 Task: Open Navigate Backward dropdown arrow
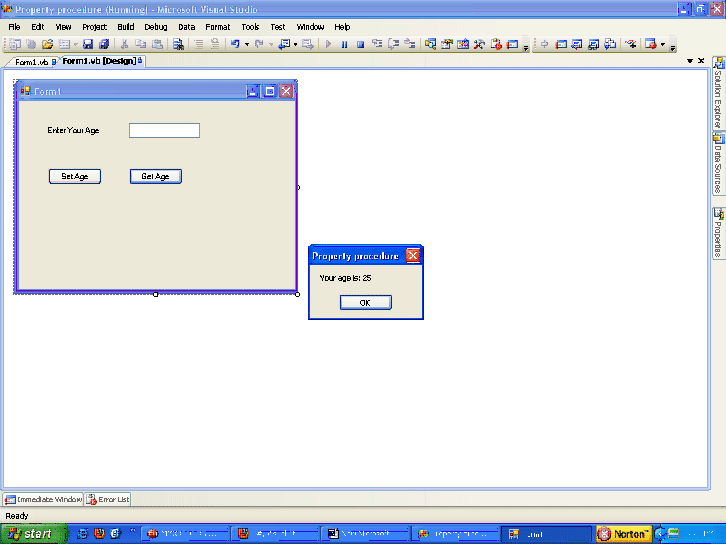(295, 44)
